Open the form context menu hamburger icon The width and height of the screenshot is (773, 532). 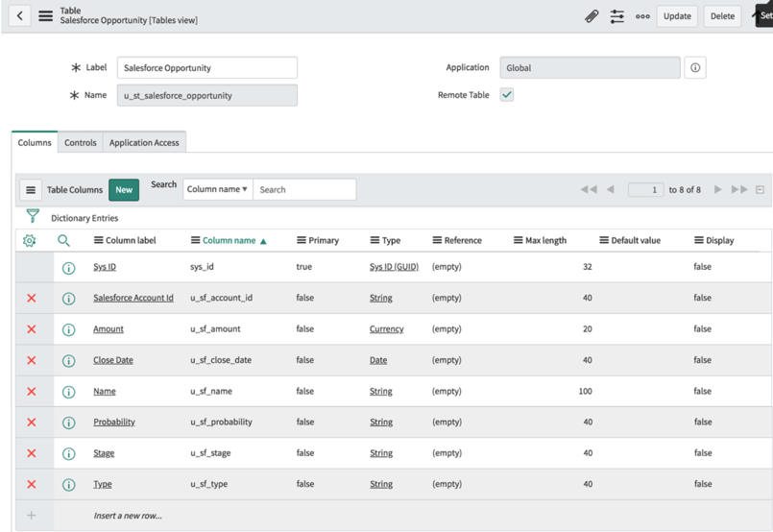pyautogui.click(x=46, y=15)
